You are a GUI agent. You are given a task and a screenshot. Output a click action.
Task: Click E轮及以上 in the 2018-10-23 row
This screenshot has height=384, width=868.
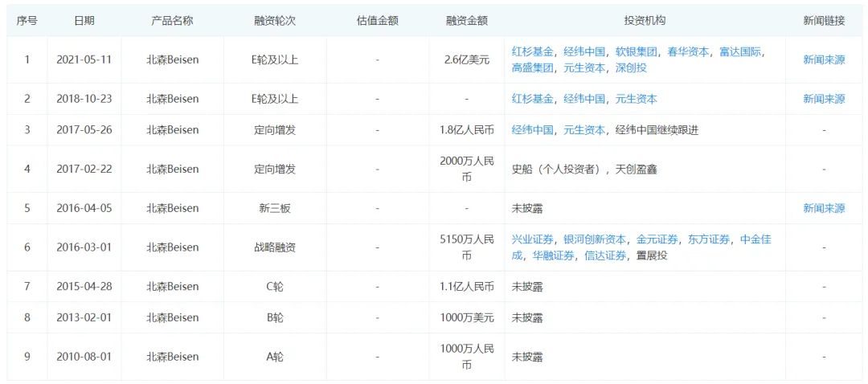(275, 99)
